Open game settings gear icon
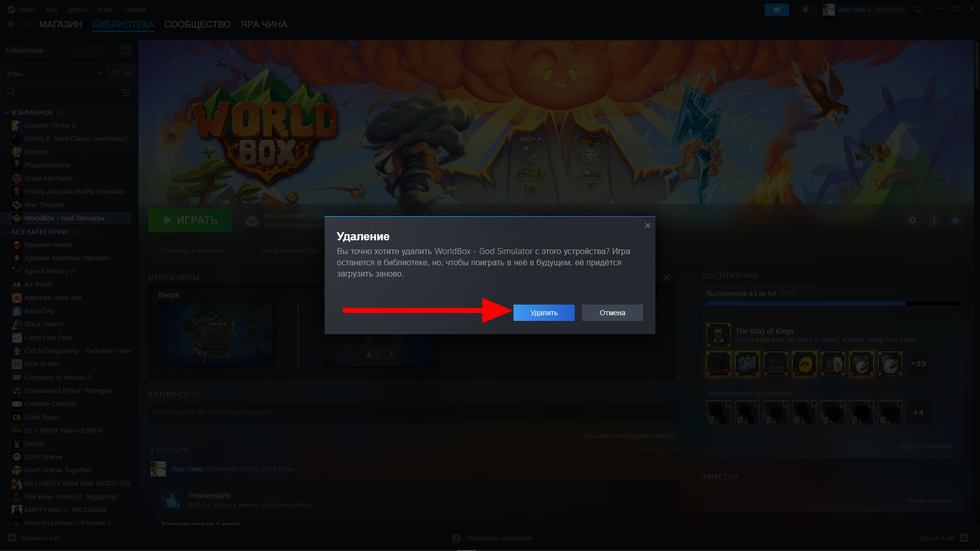 pyautogui.click(x=913, y=220)
